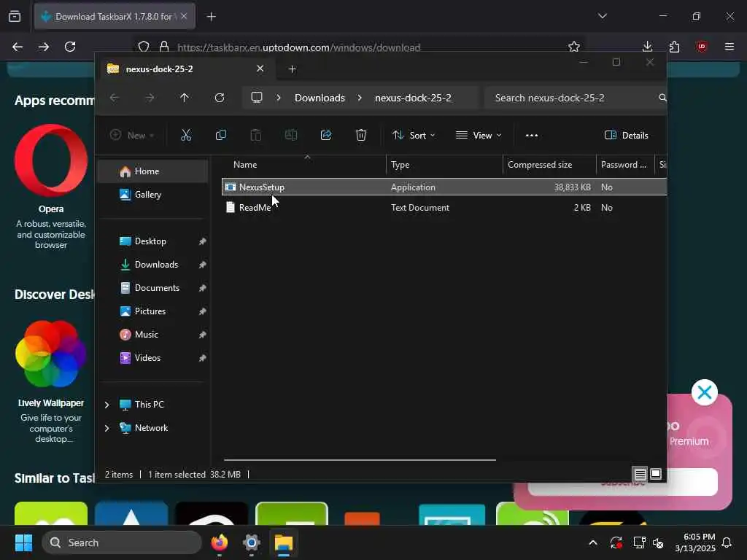This screenshot has height=560, width=747.
Task: Open Firefox from the taskbar
Action: click(220, 542)
